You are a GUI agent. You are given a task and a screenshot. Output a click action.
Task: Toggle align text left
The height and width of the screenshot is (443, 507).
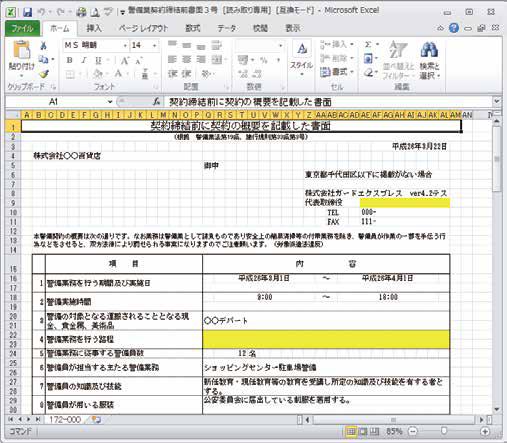(x=172, y=60)
